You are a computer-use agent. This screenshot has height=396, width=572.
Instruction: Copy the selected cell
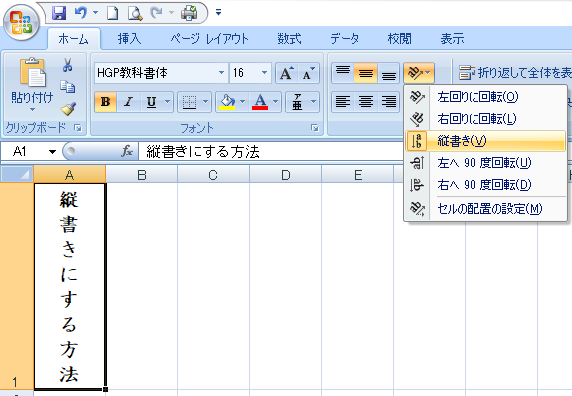[67, 87]
